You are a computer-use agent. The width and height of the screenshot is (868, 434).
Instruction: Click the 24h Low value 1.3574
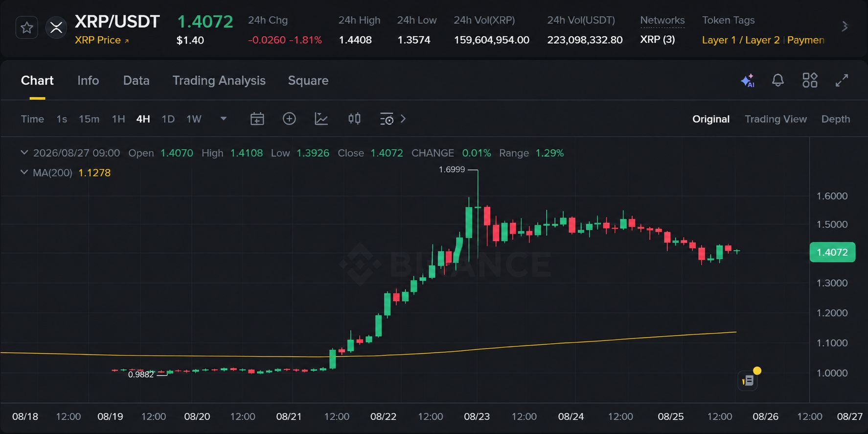[414, 40]
